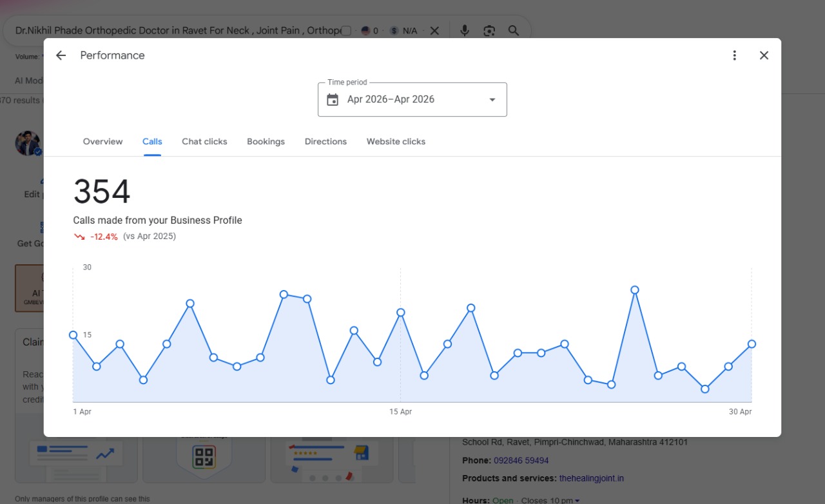Close the Performance dialog
The height and width of the screenshot is (504, 825).
(764, 55)
